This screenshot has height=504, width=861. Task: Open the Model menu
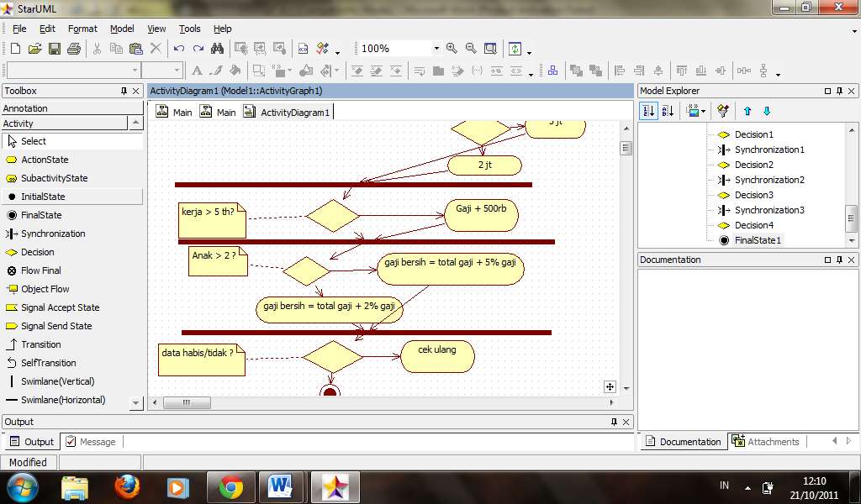[x=122, y=29]
